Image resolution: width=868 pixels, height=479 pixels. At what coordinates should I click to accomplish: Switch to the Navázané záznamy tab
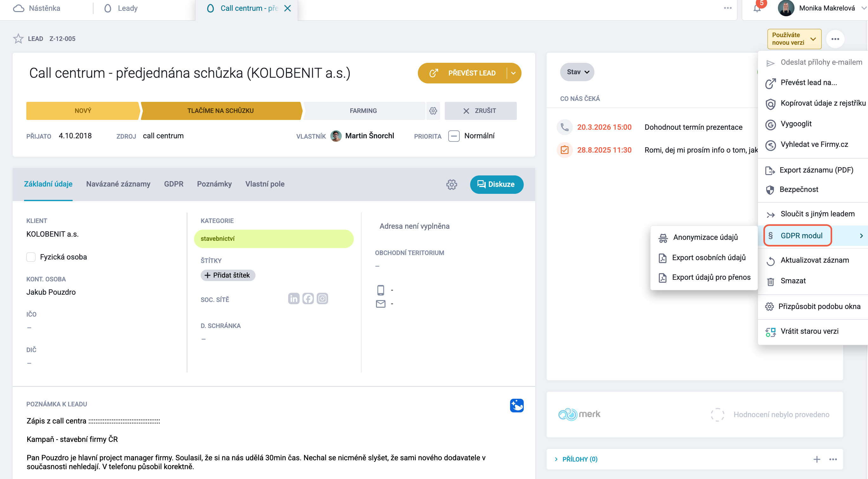coord(118,184)
